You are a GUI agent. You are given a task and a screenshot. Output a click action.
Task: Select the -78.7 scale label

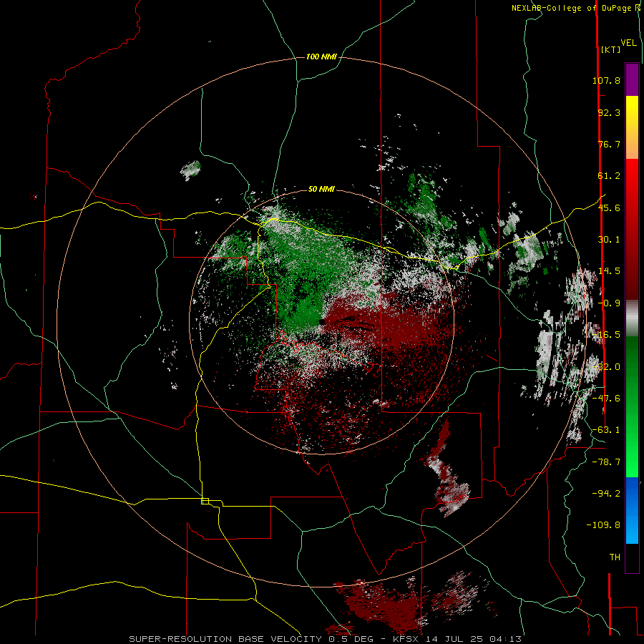606,462
